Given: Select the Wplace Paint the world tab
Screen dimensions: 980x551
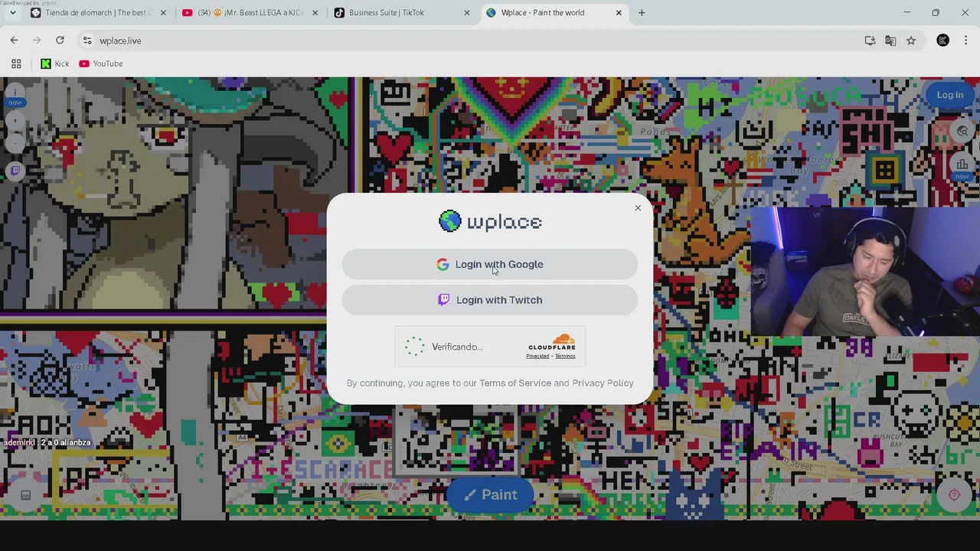Looking at the screenshot, I should [554, 13].
